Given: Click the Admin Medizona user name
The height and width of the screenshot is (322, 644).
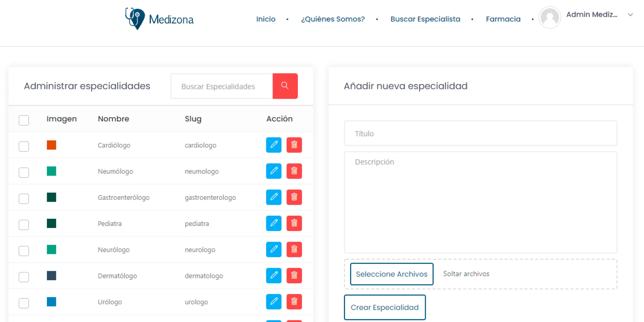Looking at the screenshot, I should pyautogui.click(x=592, y=14).
